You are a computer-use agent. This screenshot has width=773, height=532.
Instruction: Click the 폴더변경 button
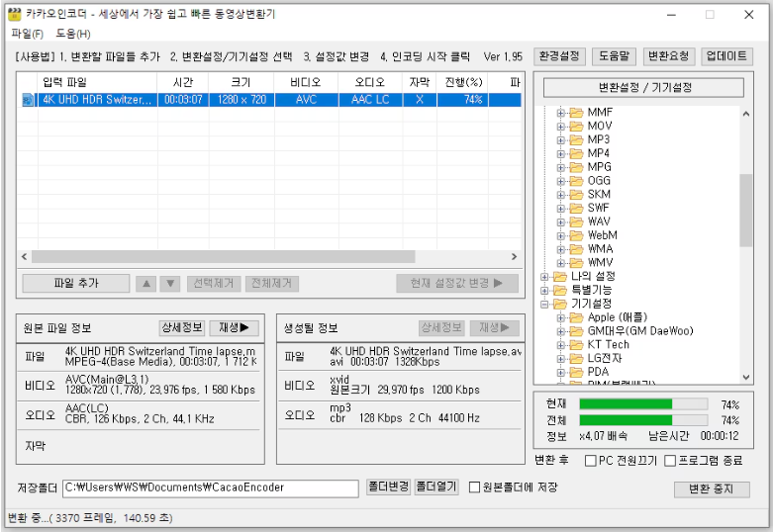388,488
